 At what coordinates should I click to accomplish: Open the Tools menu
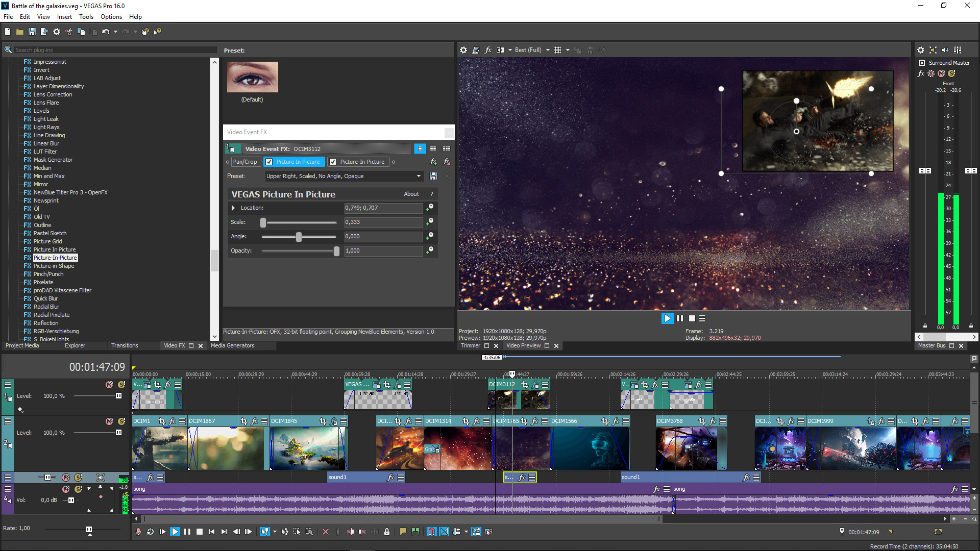[86, 16]
